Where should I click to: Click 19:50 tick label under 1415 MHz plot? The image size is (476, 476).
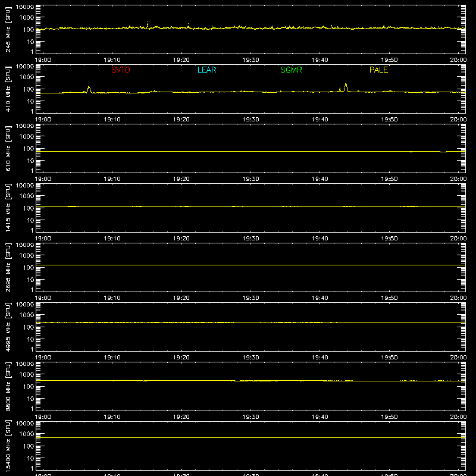click(389, 239)
